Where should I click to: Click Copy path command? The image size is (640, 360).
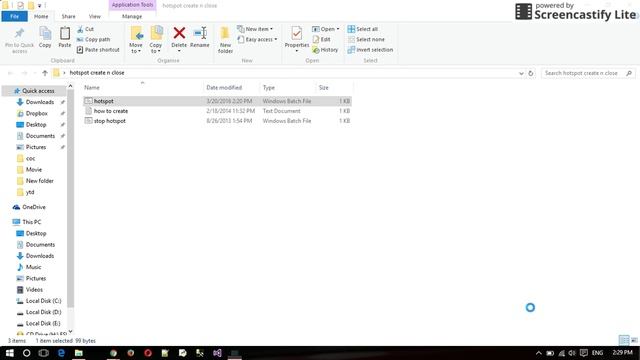(93, 40)
